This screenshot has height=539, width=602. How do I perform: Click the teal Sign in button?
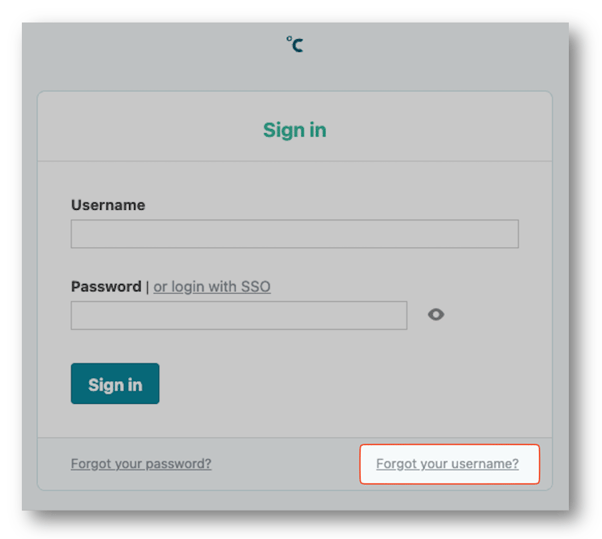coord(115,384)
